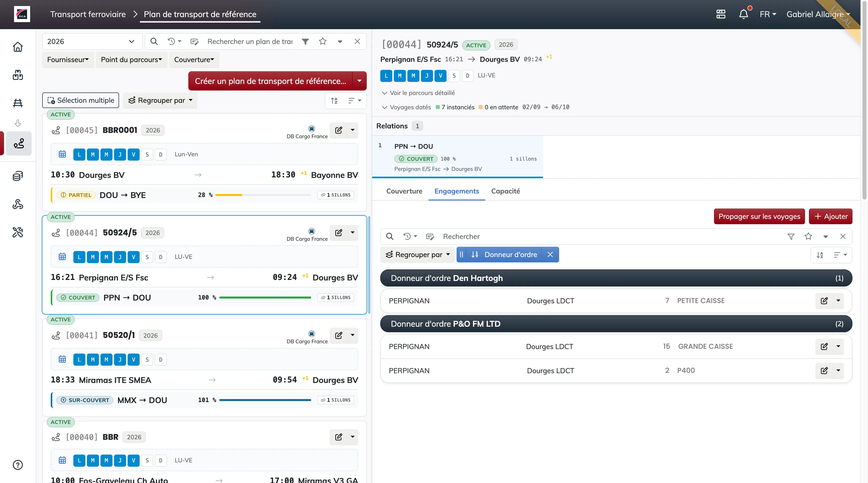Screen dimensions: 868x483
Task: Edit plan BBR0001
Action: click(339, 130)
